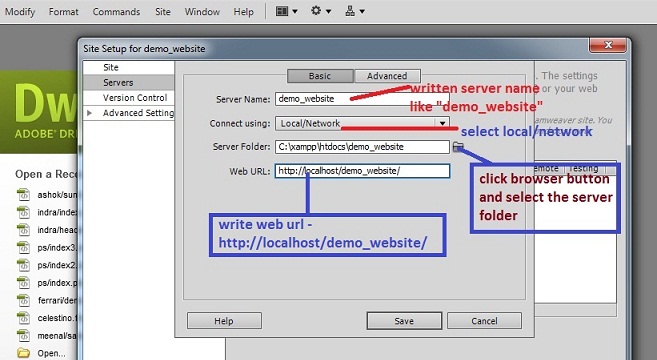Click the file icon beside ashok/sun
This screenshot has width=657, height=360.
point(23,195)
